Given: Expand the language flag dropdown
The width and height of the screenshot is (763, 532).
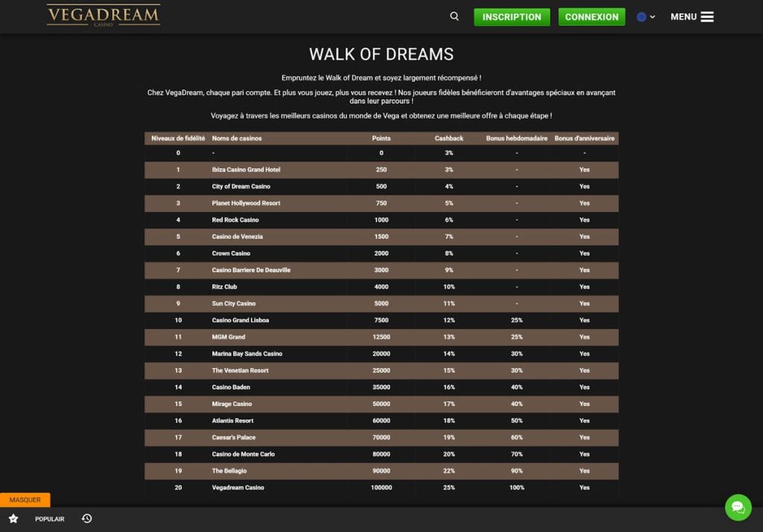Looking at the screenshot, I should tap(646, 17).
